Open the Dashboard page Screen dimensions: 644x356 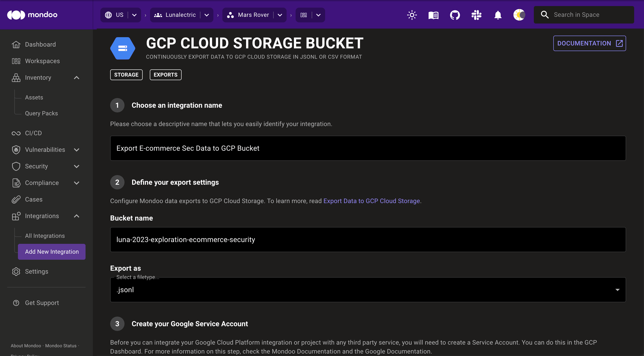[x=40, y=45]
